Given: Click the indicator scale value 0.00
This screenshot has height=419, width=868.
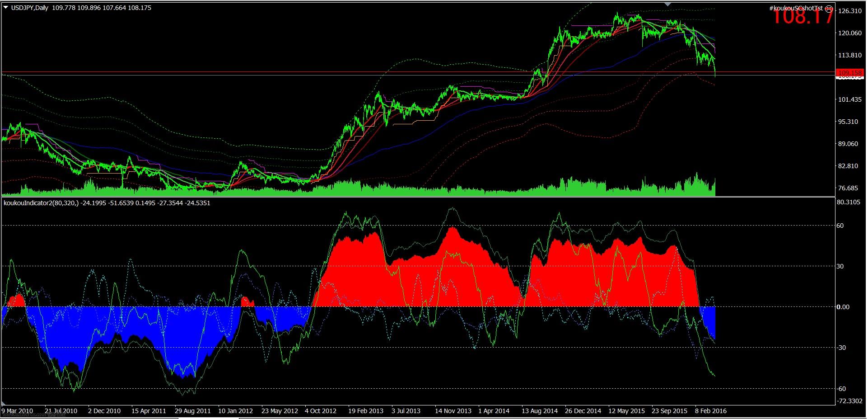Looking at the screenshot, I should tap(843, 307).
